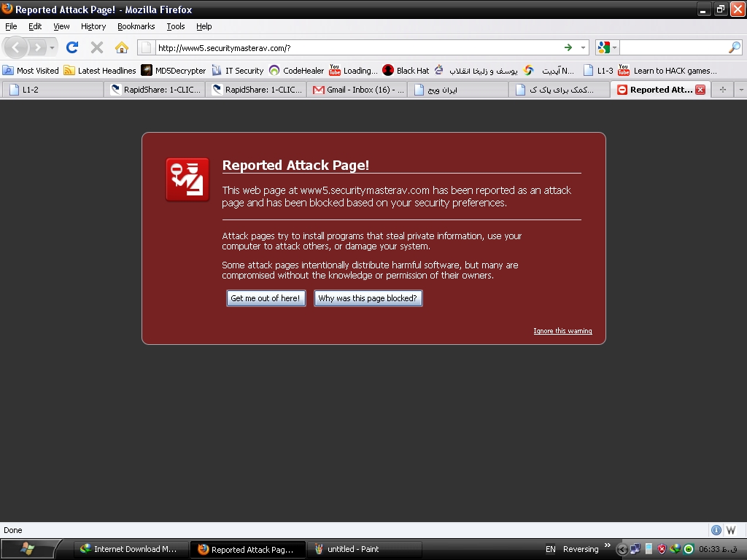Image resolution: width=747 pixels, height=560 pixels.
Task: Click into the URL address field
Action: 350,47
